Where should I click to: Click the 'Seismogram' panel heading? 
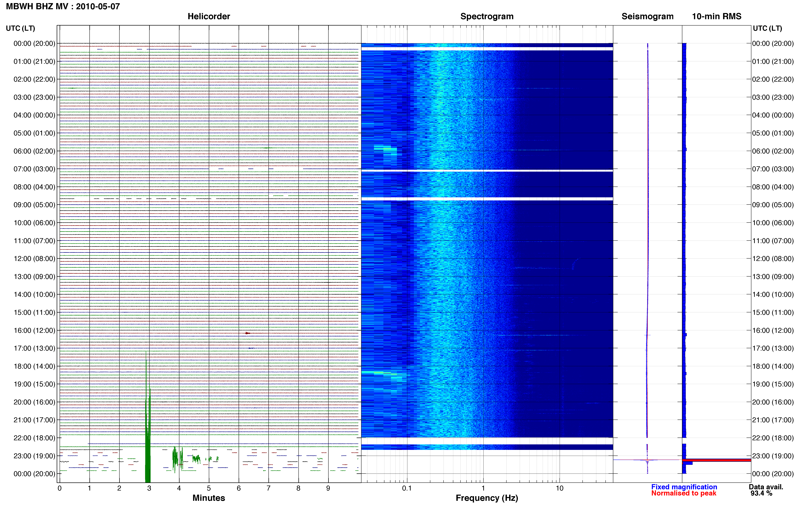tap(647, 16)
